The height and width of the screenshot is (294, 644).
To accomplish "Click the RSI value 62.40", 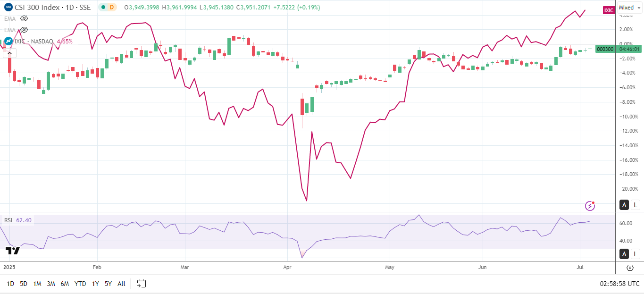I will tap(24, 220).
